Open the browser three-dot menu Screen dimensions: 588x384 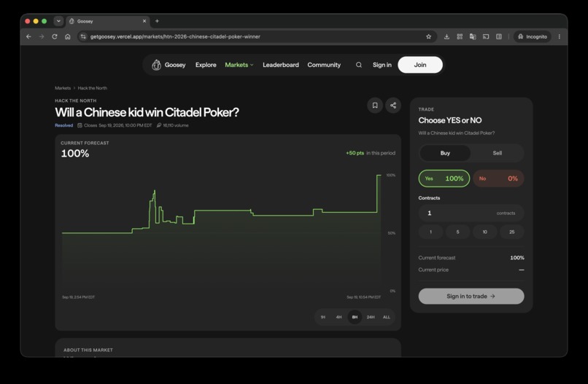[x=559, y=36]
